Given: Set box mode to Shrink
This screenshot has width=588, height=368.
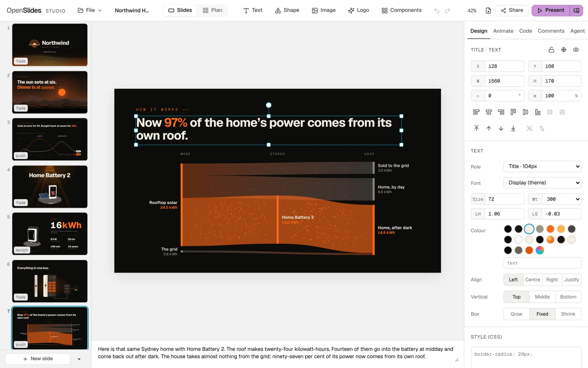Looking at the screenshot, I should click(568, 314).
